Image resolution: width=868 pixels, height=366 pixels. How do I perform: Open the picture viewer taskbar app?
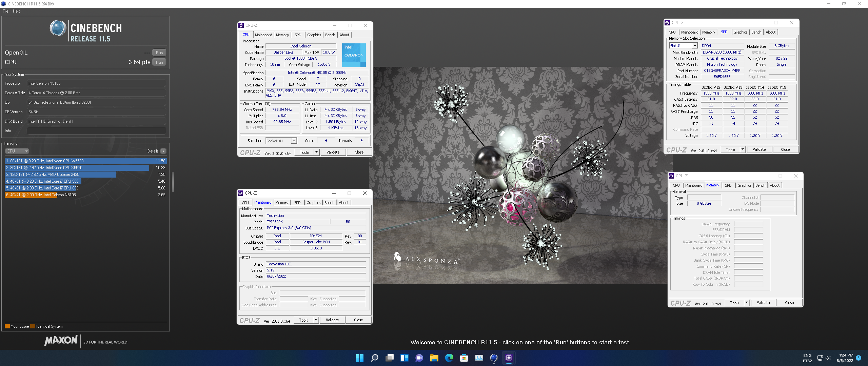click(x=479, y=358)
